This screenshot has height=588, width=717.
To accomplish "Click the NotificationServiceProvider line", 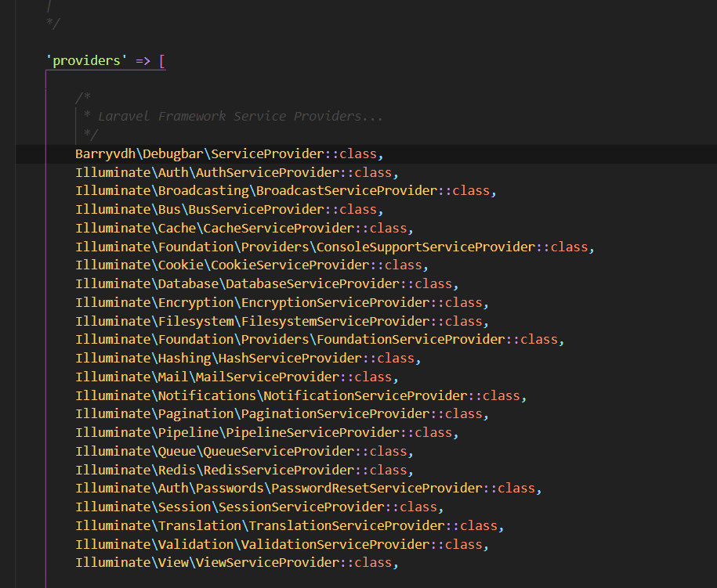I will click(301, 396).
